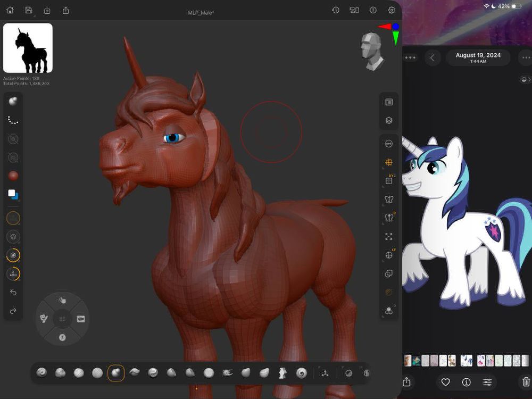
Task: Delete the photo with the trash icon
Action: [x=526, y=382]
